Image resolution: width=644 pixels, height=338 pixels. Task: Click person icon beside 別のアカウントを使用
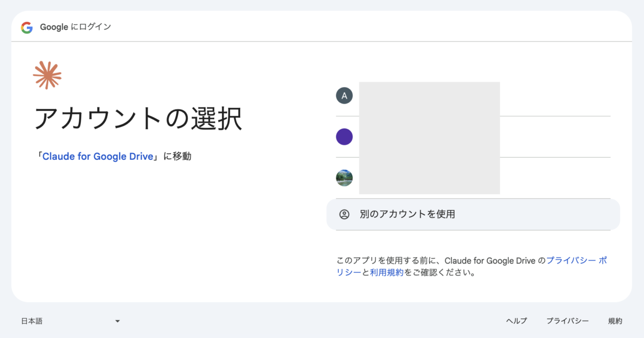pyautogui.click(x=344, y=214)
